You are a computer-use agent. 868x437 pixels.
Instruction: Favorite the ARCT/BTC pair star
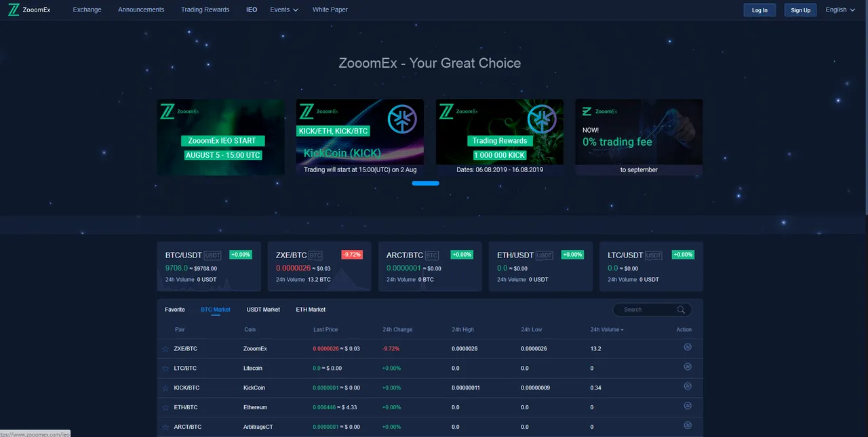165,428
